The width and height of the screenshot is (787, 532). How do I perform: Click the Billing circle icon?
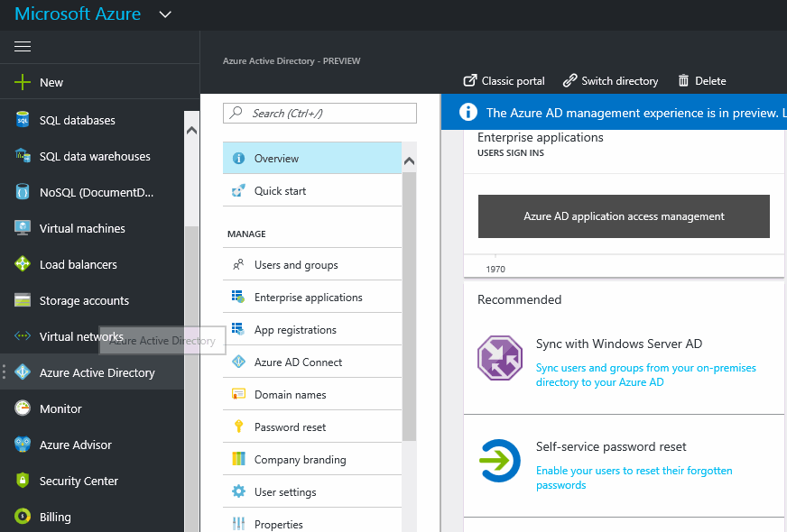pyautogui.click(x=23, y=516)
